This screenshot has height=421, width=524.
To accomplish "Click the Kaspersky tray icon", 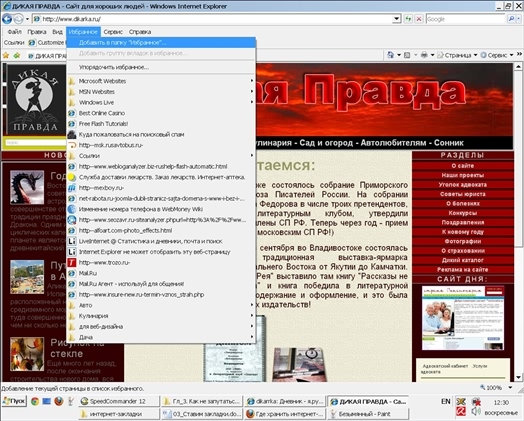I will pos(461,411).
